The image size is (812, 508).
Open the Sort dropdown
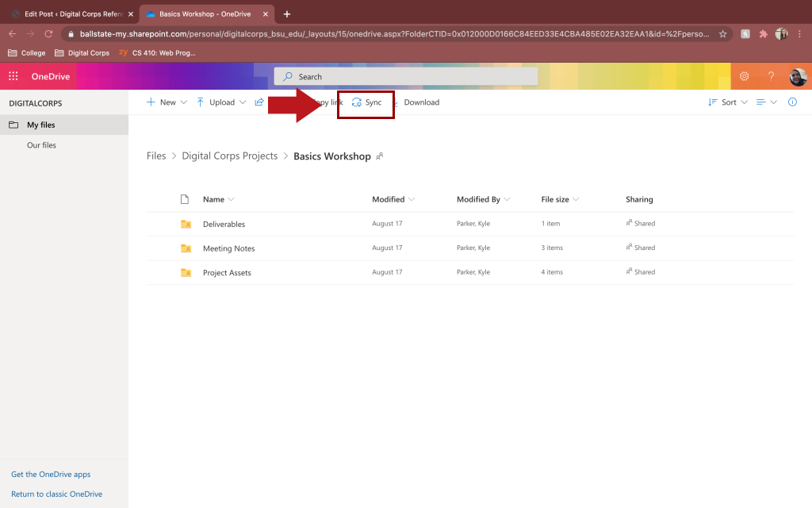click(x=727, y=102)
